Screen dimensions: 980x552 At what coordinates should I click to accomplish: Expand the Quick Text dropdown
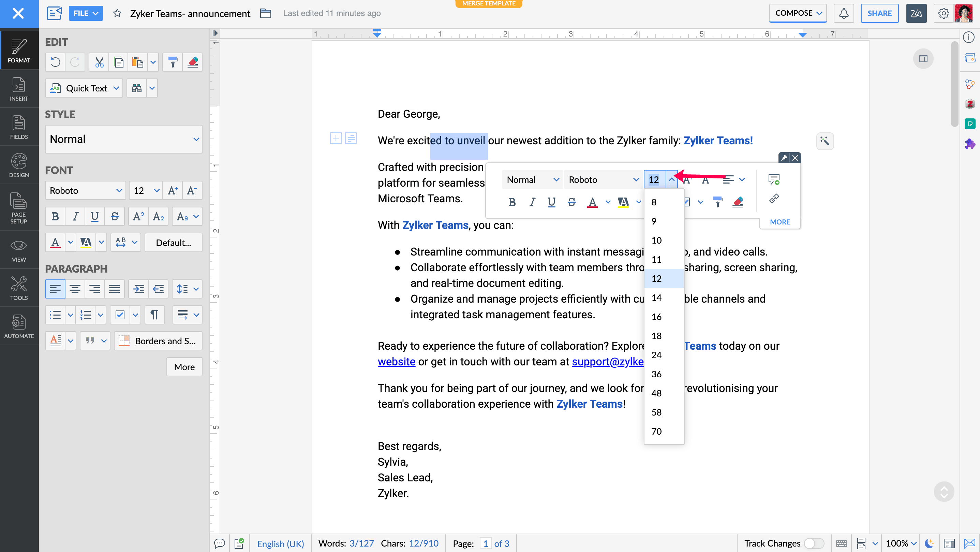(116, 88)
